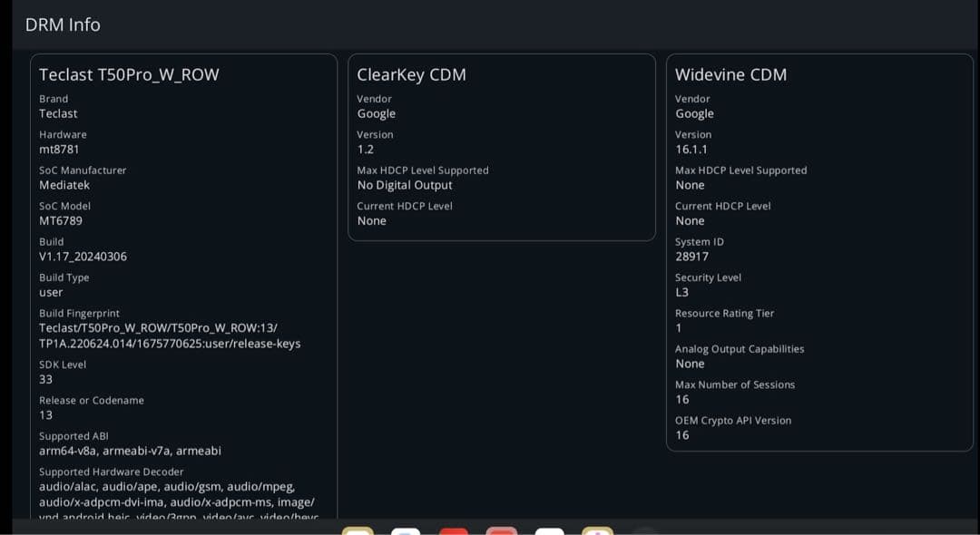Screen dimensions: 980x535
Task: Select the Teclast T50Pro_W_ROW card heading
Action: click(129, 74)
